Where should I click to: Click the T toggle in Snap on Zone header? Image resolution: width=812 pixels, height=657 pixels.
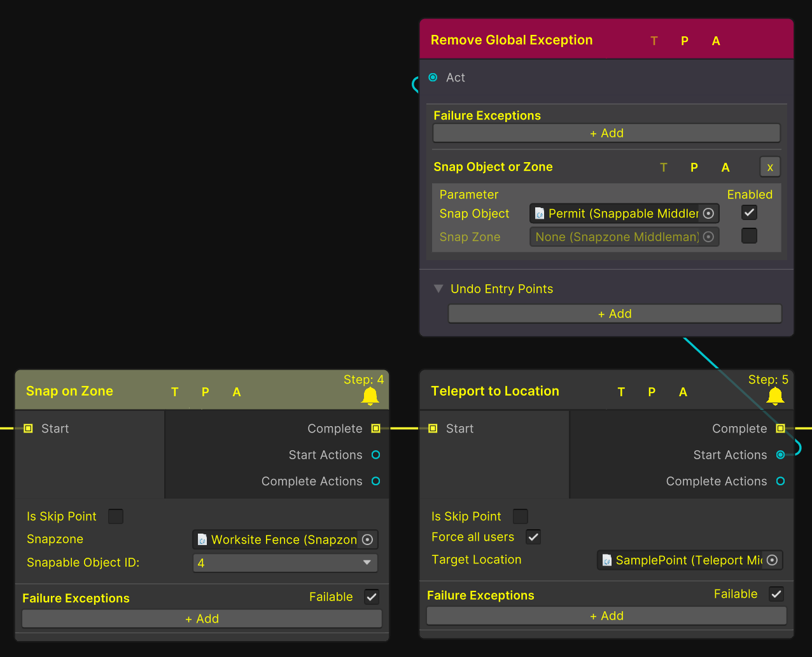coord(175,392)
